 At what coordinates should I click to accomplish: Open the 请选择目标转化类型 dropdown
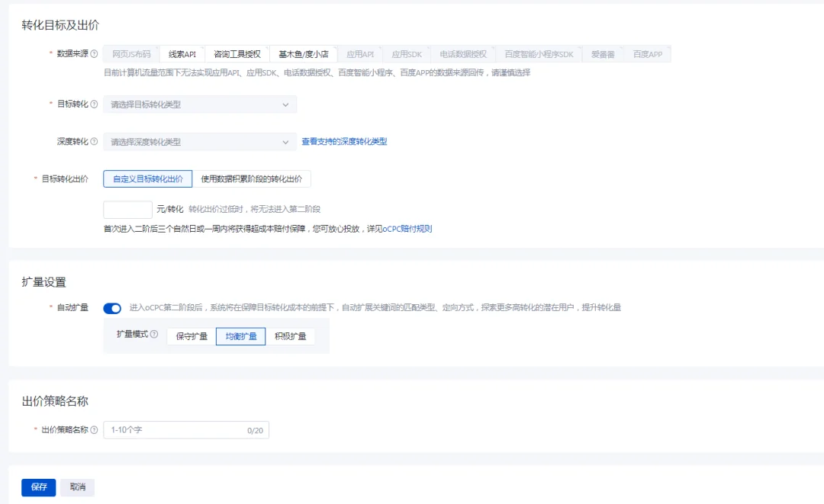click(200, 104)
